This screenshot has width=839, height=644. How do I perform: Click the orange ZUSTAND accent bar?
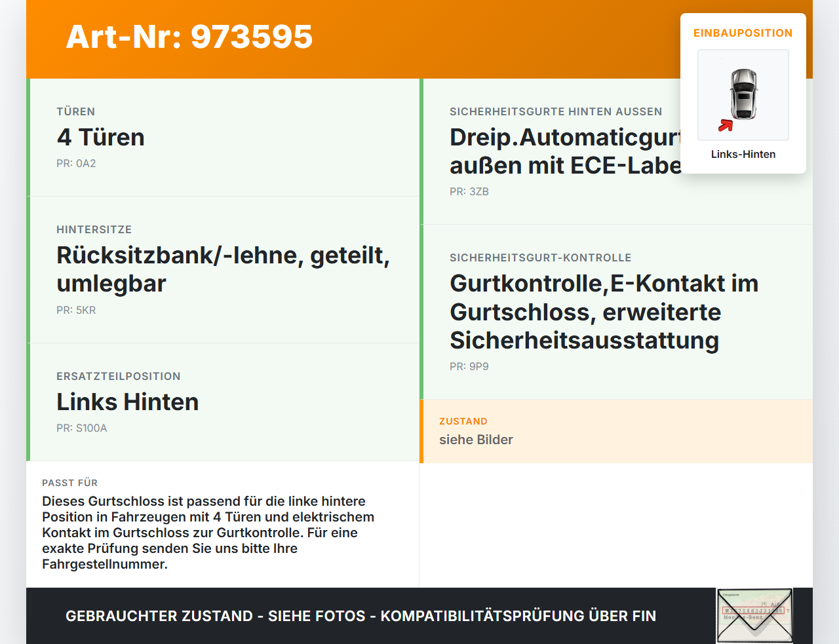pyautogui.click(x=421, y=431)
